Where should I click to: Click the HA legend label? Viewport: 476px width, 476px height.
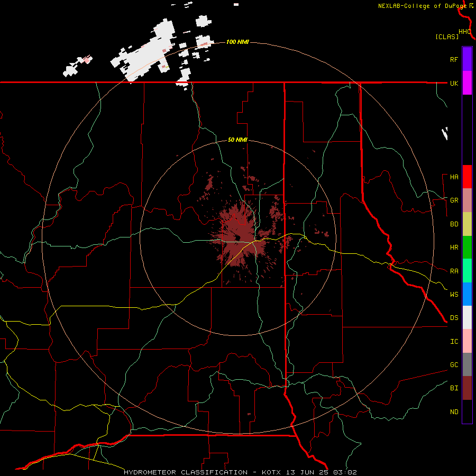coord(454,177)
